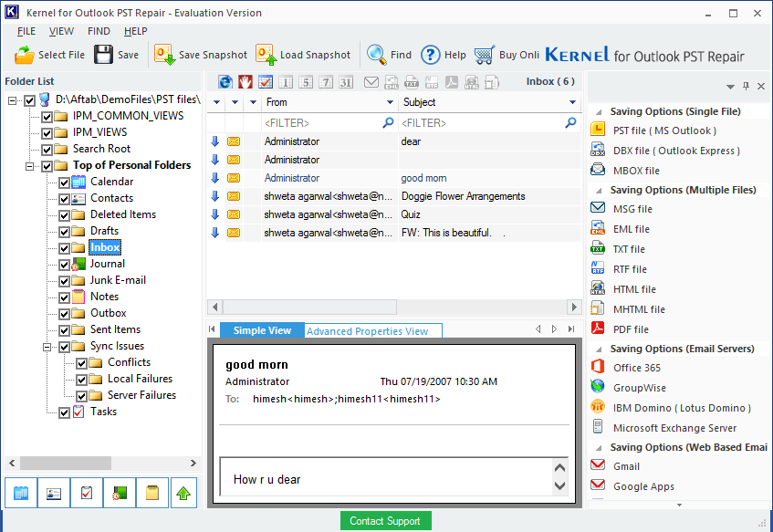This screenshot has width=773, height=532.
Task: Click the notes shortcut icon at bottom left
Action: (152, 493)
